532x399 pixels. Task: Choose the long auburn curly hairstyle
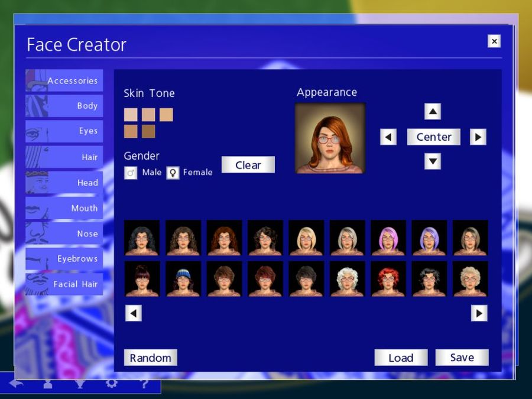[224, 238]
